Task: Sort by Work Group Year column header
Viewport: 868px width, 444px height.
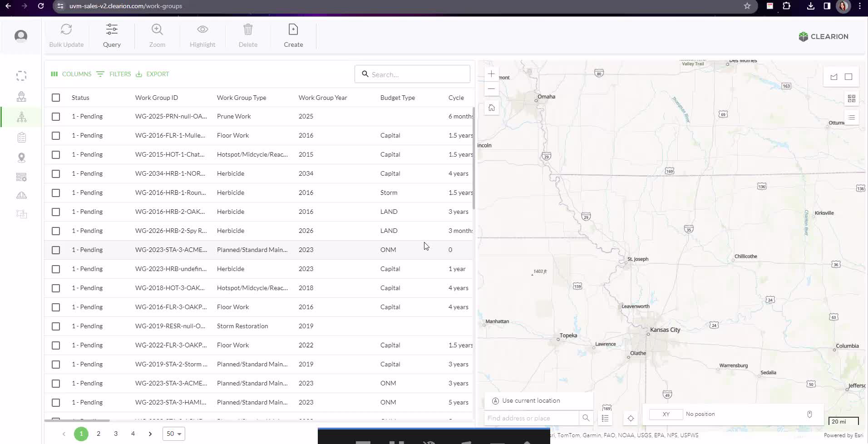Action: pos(323,98)
